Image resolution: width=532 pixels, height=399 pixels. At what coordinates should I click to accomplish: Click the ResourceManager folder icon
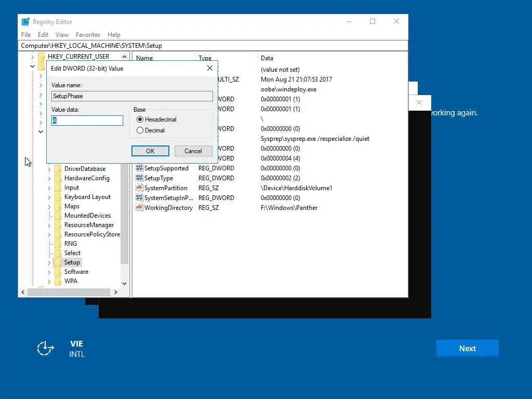coord(58,224)
